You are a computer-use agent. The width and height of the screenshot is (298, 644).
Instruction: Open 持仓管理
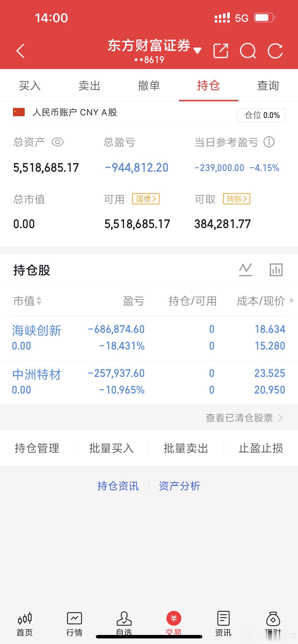tap(37, 448)
